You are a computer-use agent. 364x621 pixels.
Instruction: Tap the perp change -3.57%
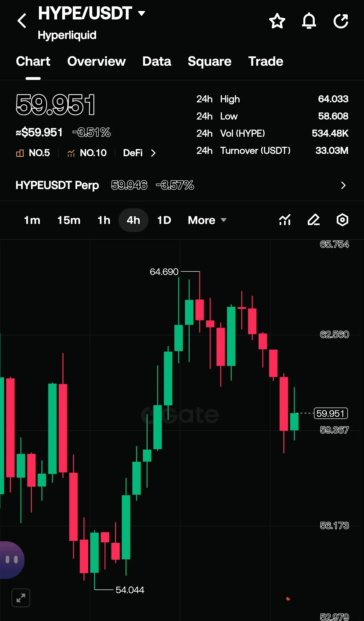(175, 185)
